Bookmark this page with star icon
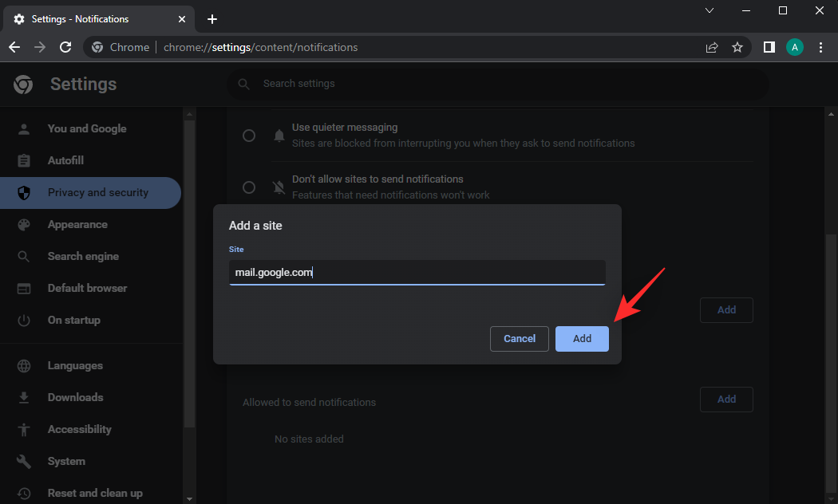Image resolution: width=838 pixels, height=504 pixels. [737, 47]
